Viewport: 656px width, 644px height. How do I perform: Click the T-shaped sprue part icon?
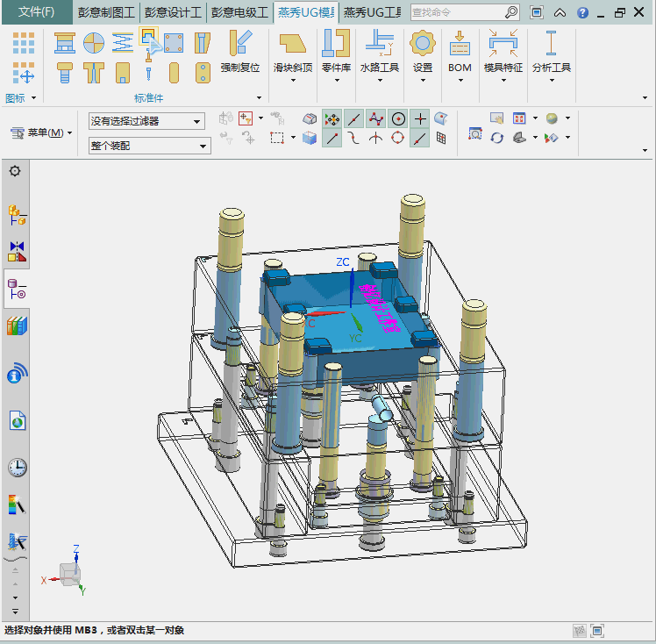click(x=93, y=73)
